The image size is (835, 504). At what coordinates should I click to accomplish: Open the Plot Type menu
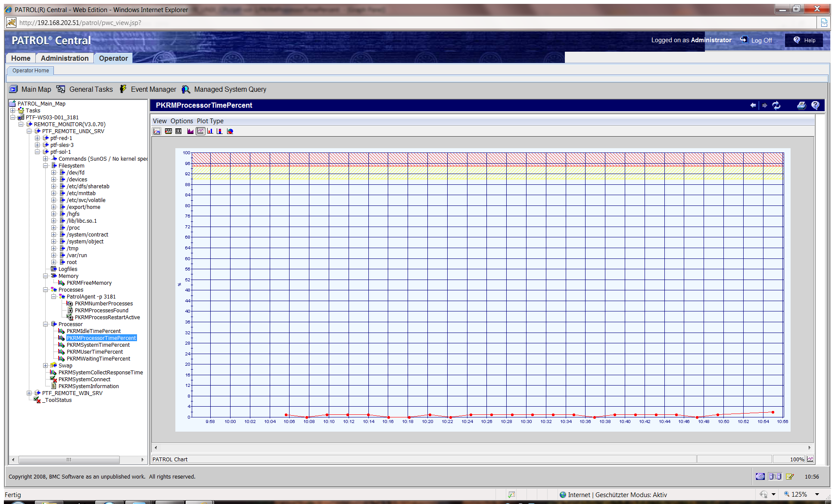tap(210, 121)
